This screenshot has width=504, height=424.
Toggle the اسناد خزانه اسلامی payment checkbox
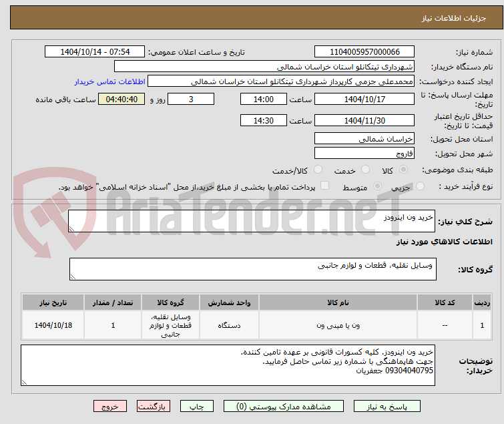pos(325,185)
